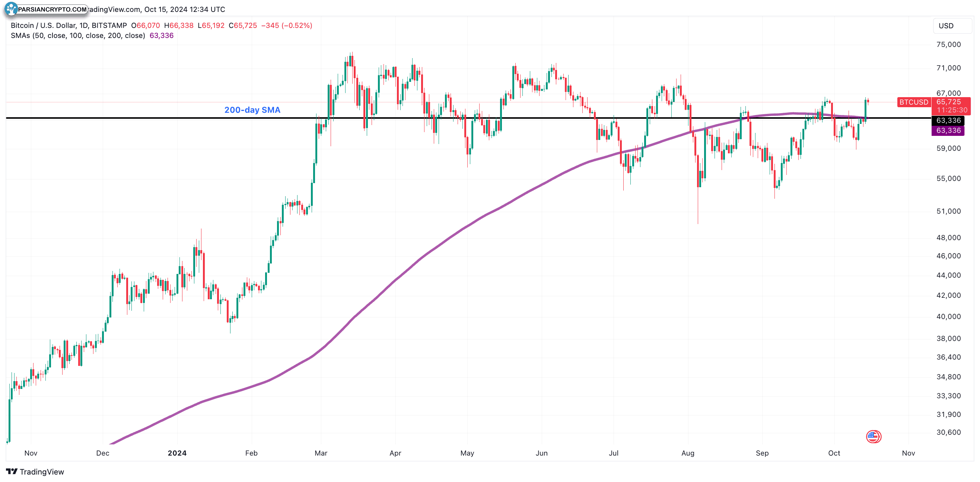Click the Sep label on time axis
The image size is (980, 482).
pyautogui.click(x=762, y=453)
